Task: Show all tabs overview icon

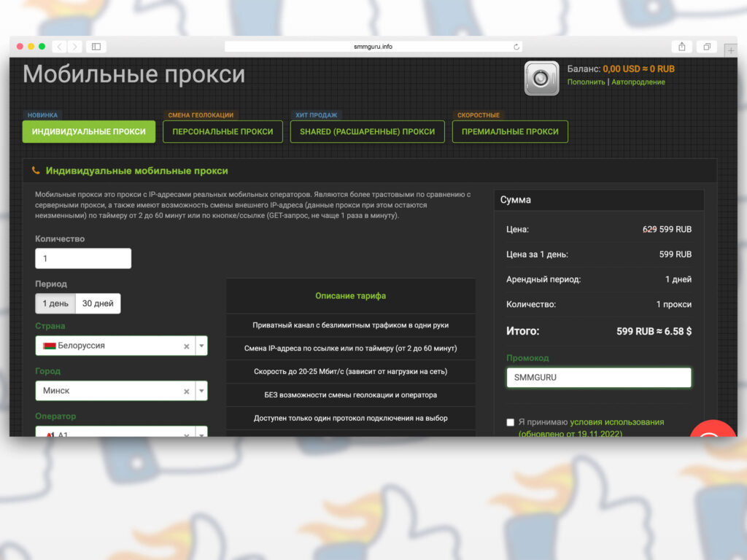Action: (706, 47)
